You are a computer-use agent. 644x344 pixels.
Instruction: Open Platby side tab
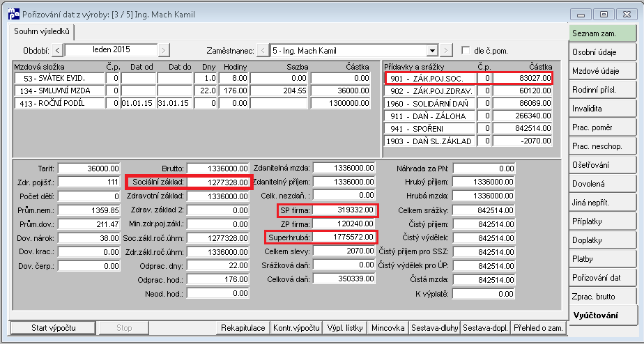point(602,259)
